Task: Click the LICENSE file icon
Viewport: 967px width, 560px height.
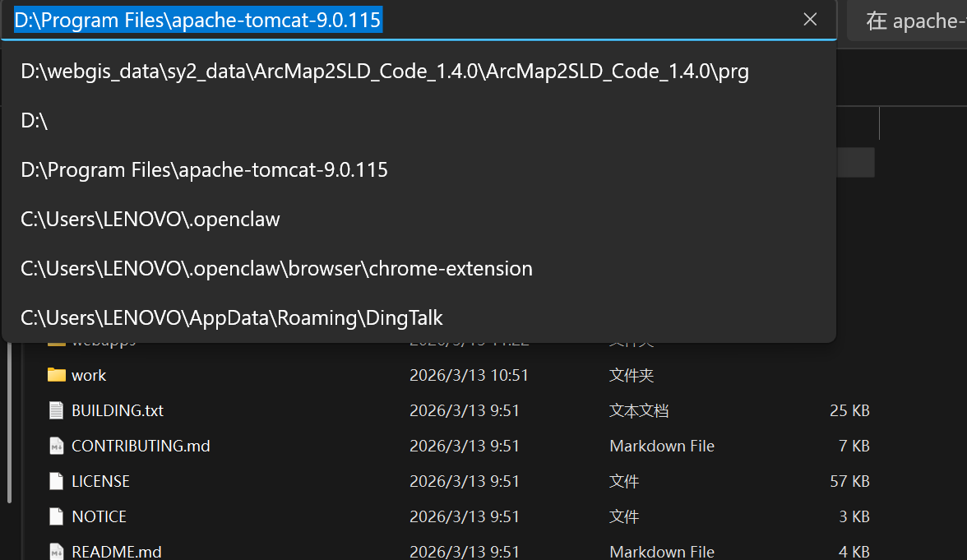Action: click(x=56, y=480)
